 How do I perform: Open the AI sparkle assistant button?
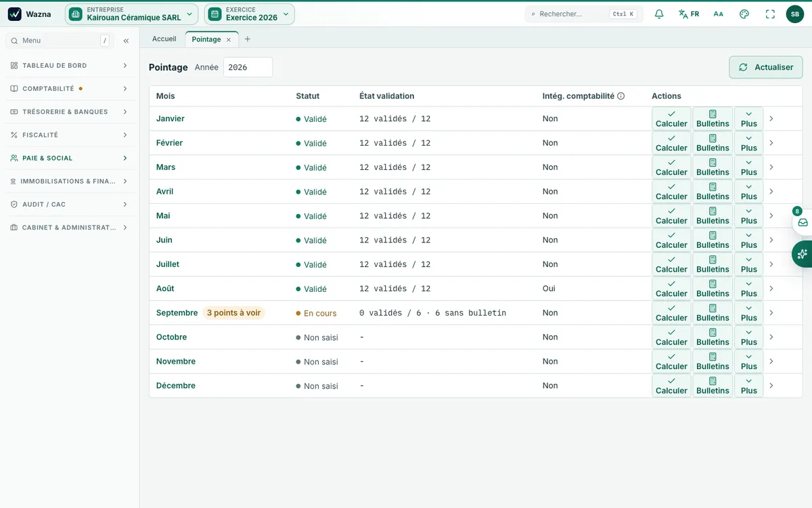[x=803, y=254]
